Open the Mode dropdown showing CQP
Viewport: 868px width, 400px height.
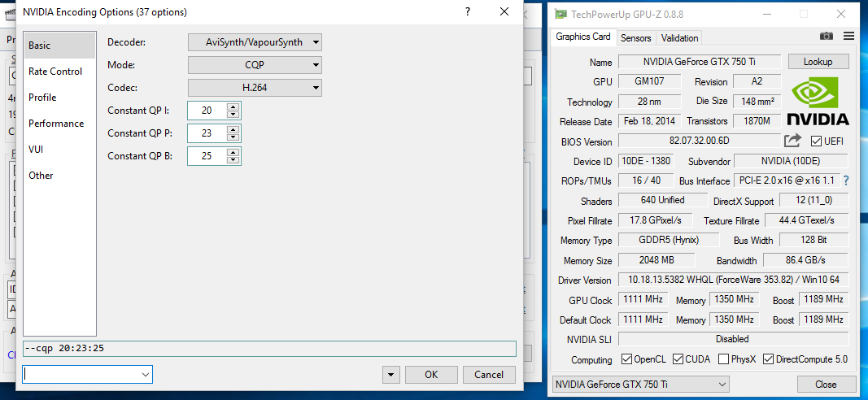[x=255, y=65]
